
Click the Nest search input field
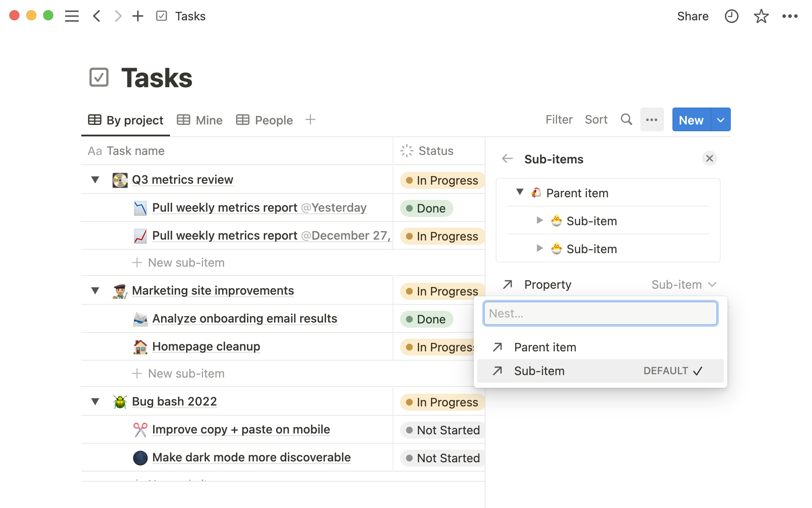coord(600,313)
